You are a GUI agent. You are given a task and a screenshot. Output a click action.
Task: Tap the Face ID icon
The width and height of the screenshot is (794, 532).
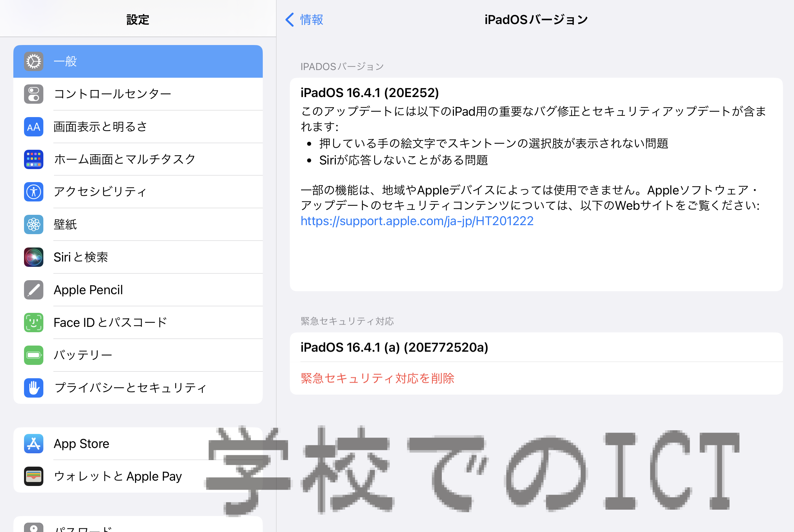click(x=34, y=322)
